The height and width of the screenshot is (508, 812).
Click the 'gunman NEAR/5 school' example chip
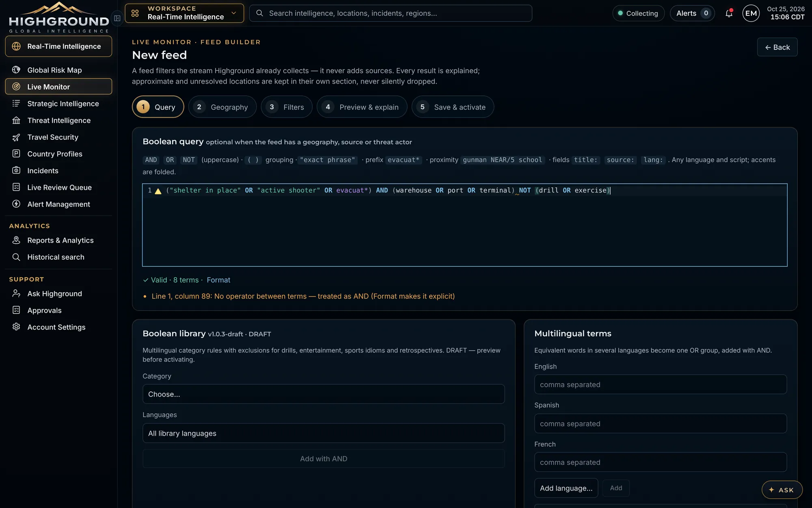tap(502, 160)
